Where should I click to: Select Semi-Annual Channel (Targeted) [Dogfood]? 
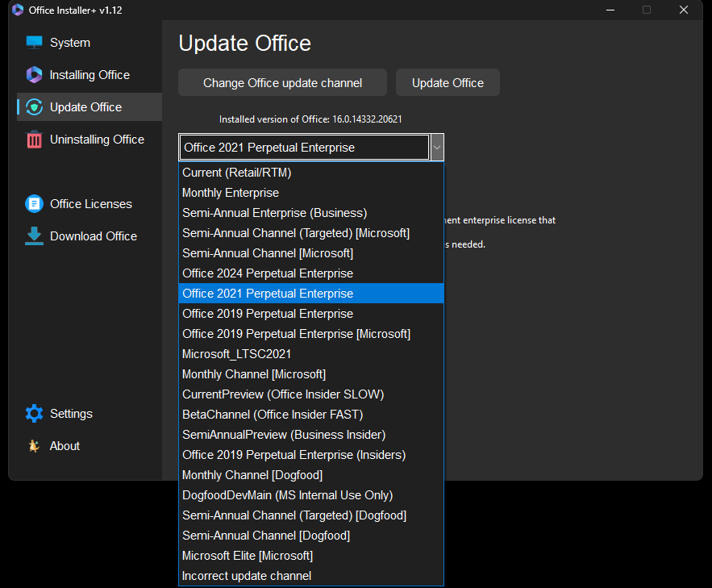pyautogui.click(x=311, y=515)
